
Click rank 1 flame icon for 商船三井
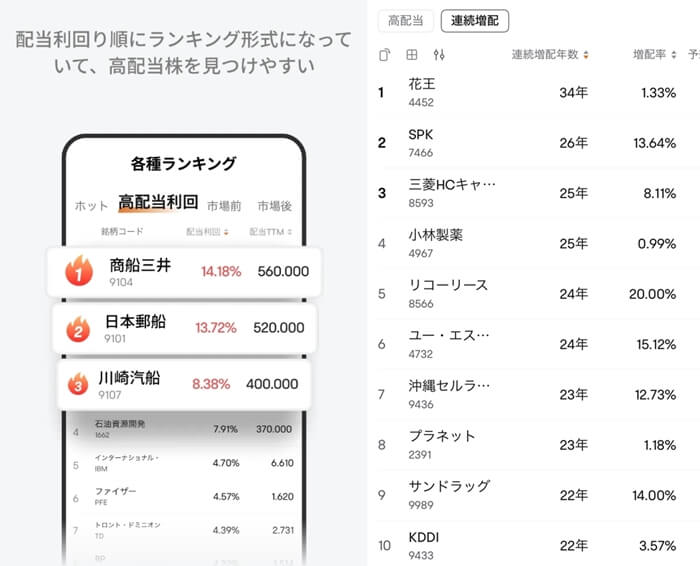point(79,270)
